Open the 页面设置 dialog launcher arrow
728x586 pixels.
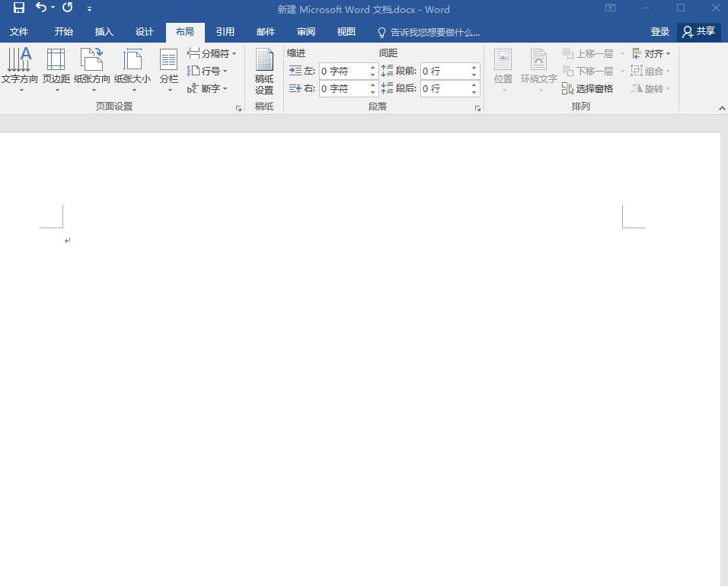tap(238, 108)
